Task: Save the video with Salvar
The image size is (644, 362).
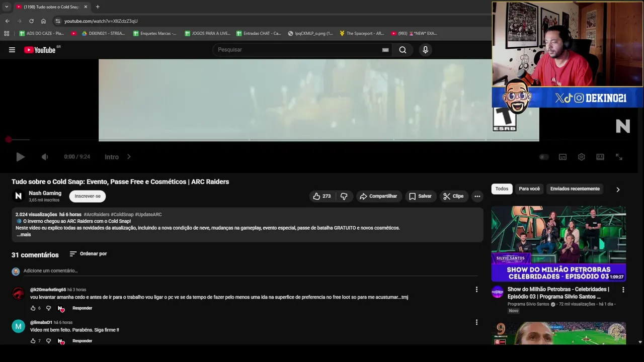Action: pyautogui.click(x=420, y=196)
